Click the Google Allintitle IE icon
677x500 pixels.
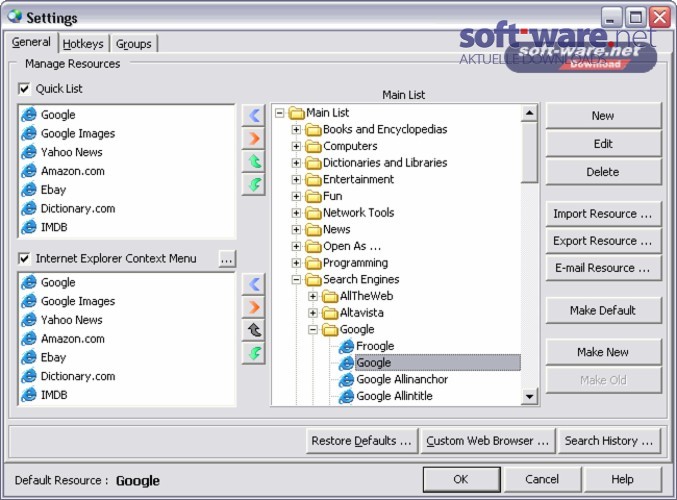(x=346, y=396)
